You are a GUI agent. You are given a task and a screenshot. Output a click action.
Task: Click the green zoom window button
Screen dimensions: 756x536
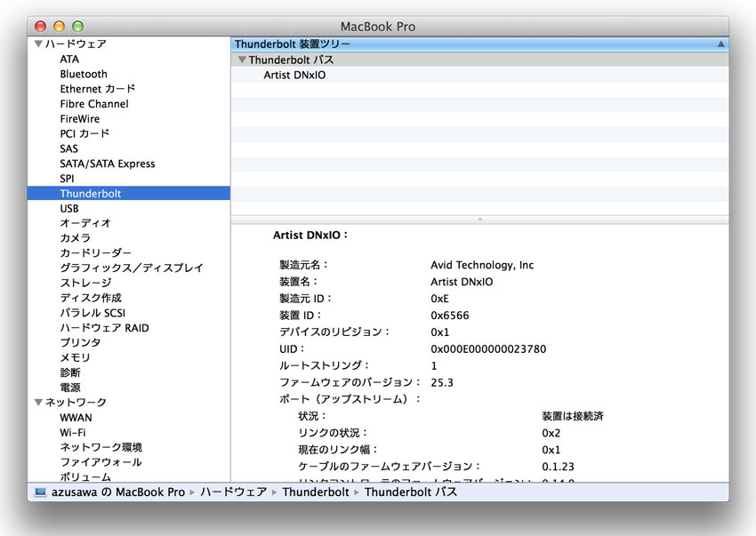coord(77,27)
